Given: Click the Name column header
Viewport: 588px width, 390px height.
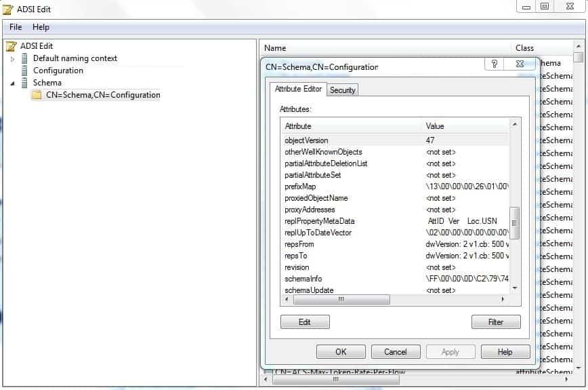Looking at the screenshot, I should click(x=275, y=48).
